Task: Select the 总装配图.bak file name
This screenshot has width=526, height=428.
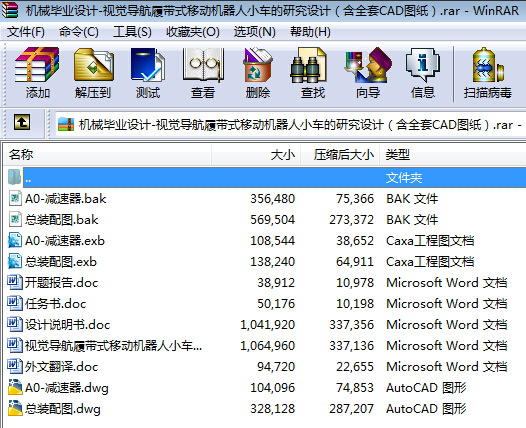Action: point(62,220)
